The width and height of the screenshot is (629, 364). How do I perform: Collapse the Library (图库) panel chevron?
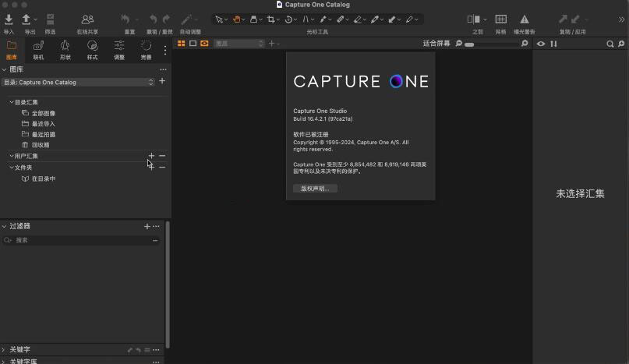(4, 70)
